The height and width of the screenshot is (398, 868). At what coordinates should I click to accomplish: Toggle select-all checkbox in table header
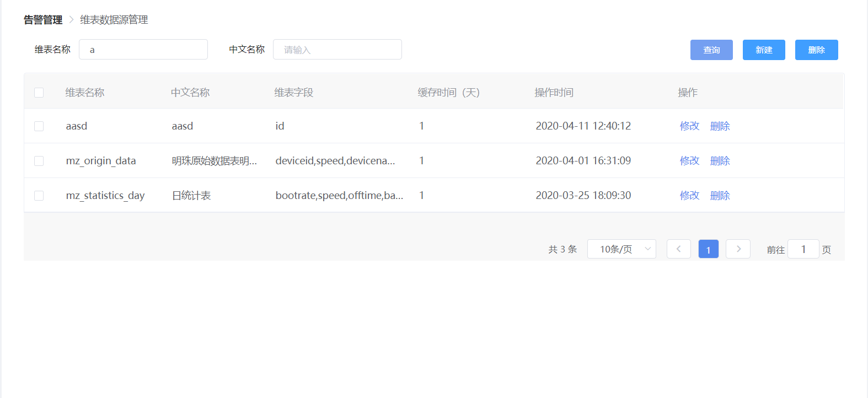39,93
